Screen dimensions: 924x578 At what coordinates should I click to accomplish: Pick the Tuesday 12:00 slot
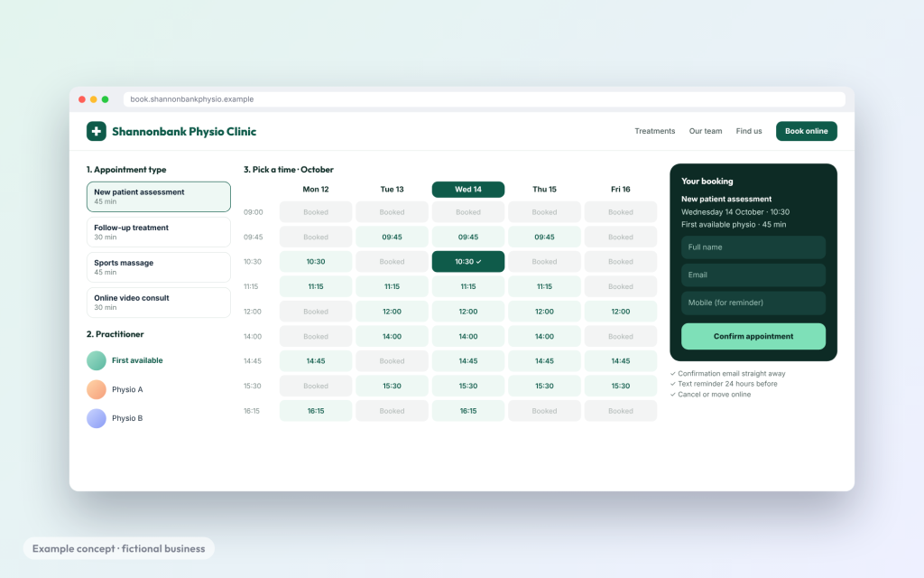coord(392,312)
